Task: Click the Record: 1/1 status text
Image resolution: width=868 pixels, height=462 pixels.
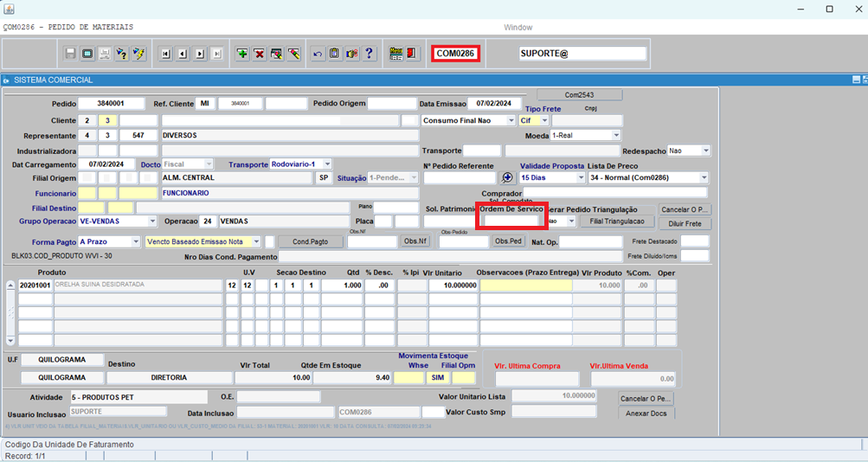Action: click(25, 457)
